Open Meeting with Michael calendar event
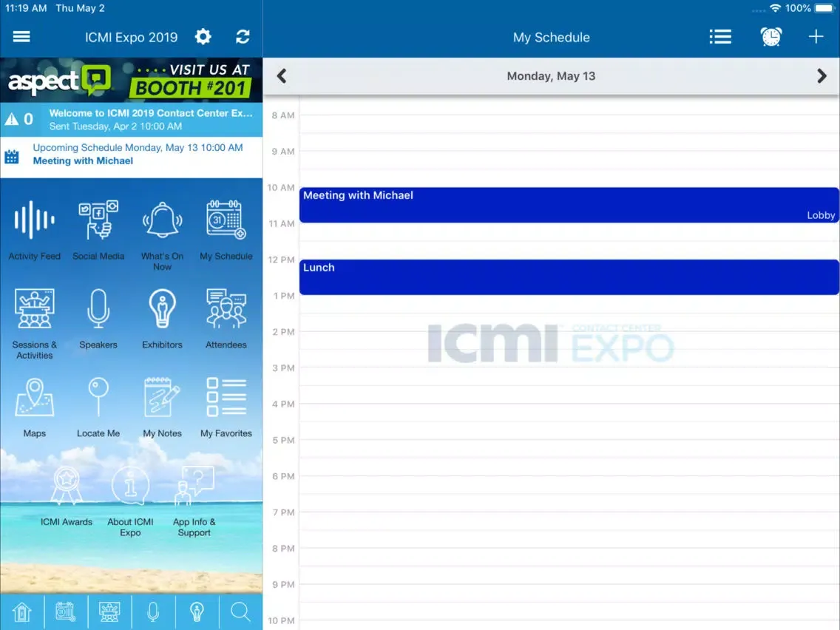This screenshot has height=630, width=840. point(569,205)
